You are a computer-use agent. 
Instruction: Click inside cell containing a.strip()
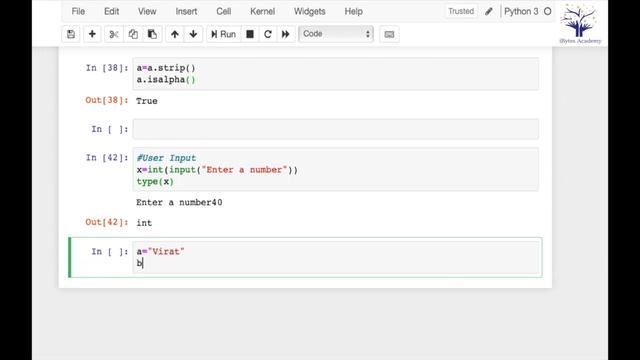(336, 74)
